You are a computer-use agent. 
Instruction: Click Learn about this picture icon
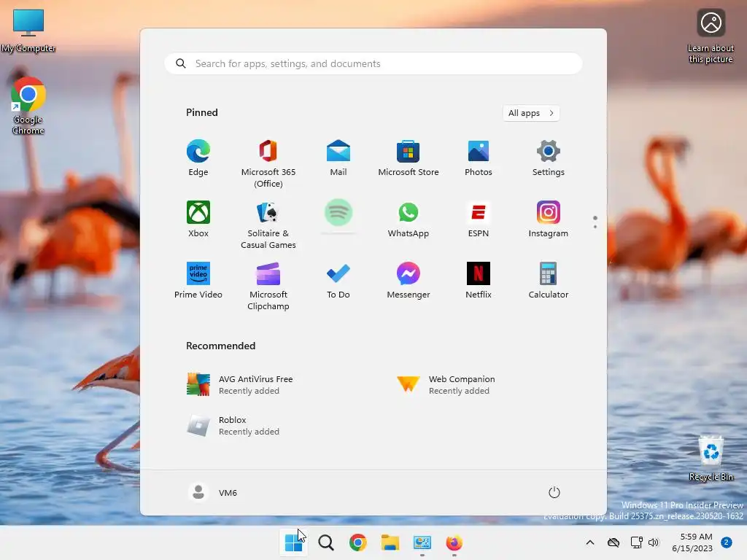click(x=711, y=36)
